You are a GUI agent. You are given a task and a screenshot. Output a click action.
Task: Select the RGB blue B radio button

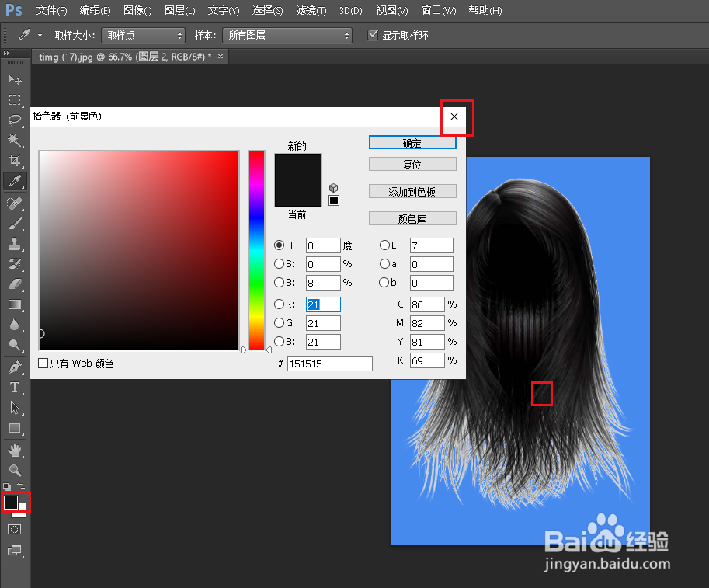279,341
